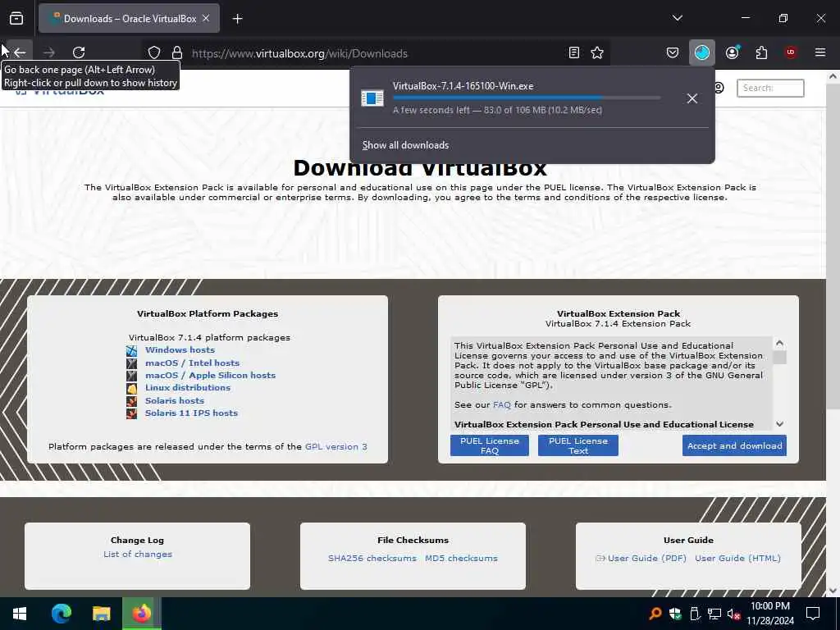
Task: Click the address bar URL field
Action: 375,53
